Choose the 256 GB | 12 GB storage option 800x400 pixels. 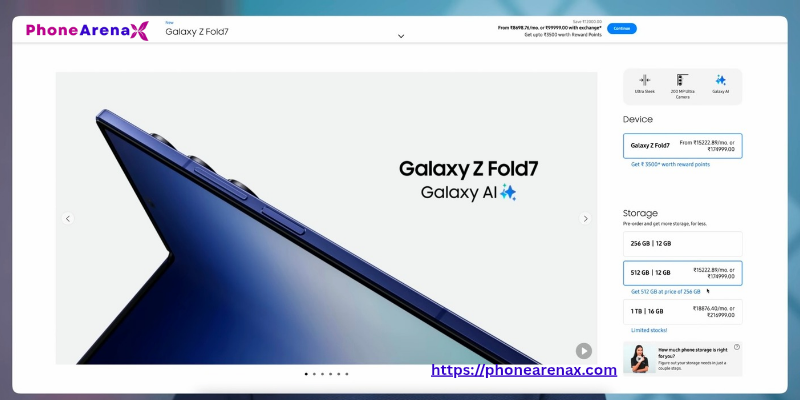coord(683,244)
